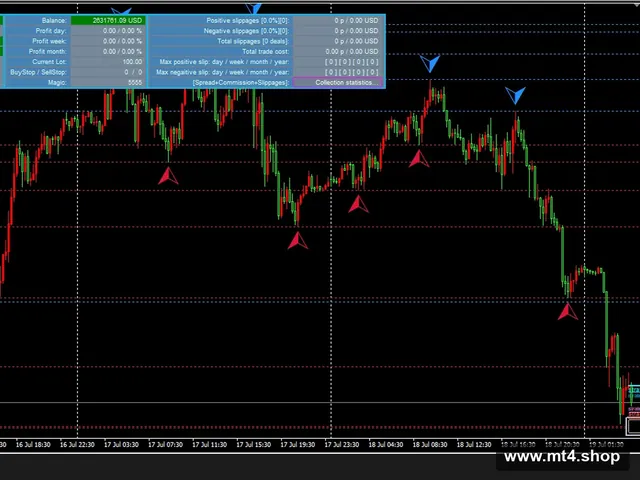
Task: Click red up arrow near 18 Jul 20:30
Action: [568, 312]
